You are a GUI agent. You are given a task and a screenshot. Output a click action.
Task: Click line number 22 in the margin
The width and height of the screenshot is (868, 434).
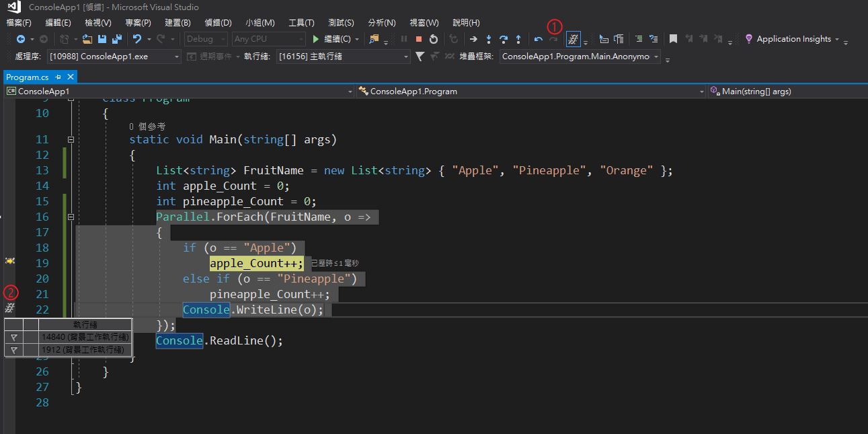[42, 310]
